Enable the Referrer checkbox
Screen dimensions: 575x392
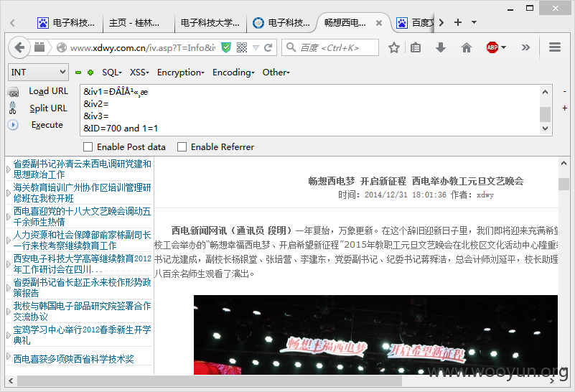(182, 147)
